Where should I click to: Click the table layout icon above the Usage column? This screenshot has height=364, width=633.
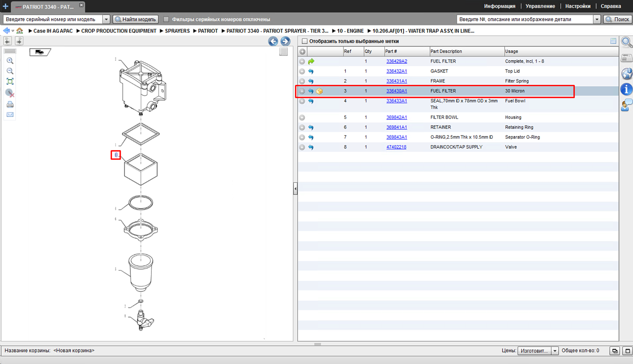click(613, 41)
